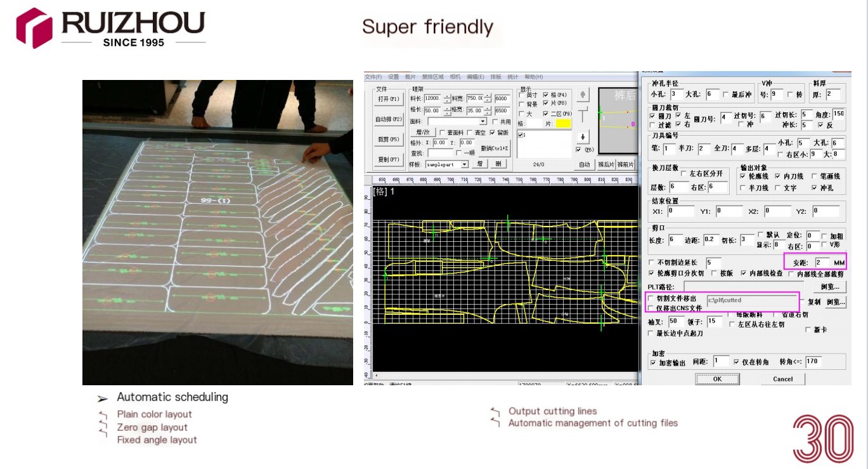The height and width of the screenshot is (469, 868).
Task: Click the yellow 片 color swatch
Action: click(x=563, y=123)
